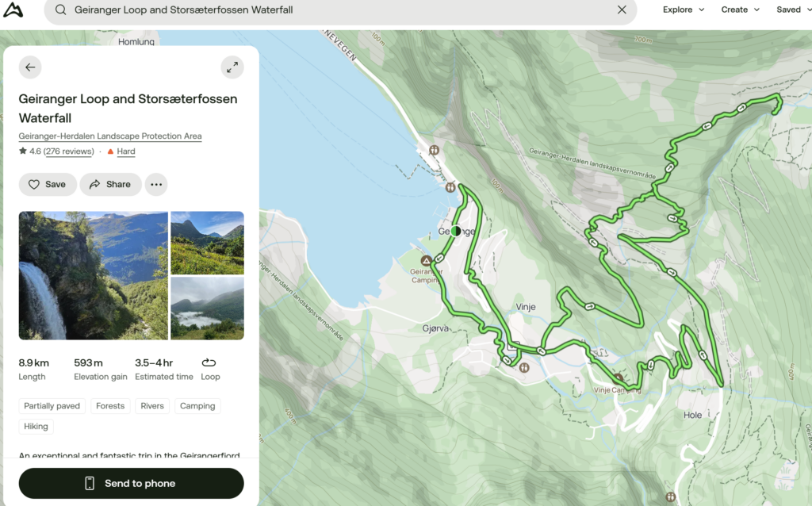Click the AllTrails mountain logo
The height and width of the screenshot is (506, 812).
pyautogui.click(x=13, y=10)
